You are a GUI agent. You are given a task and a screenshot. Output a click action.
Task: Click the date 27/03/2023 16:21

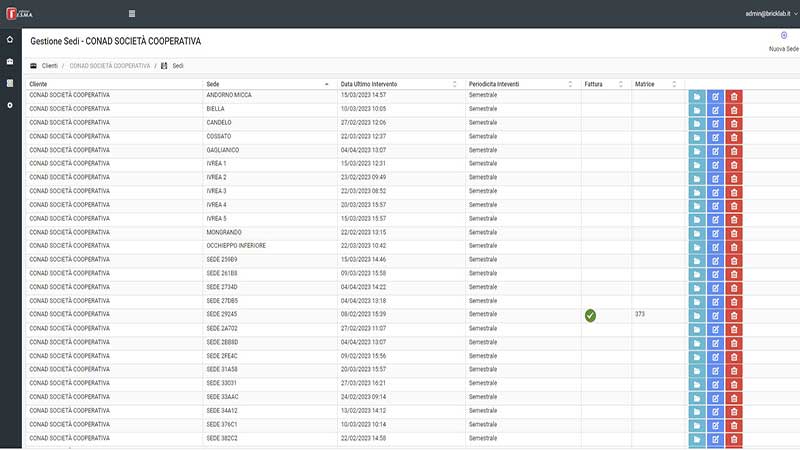[363, 383]
